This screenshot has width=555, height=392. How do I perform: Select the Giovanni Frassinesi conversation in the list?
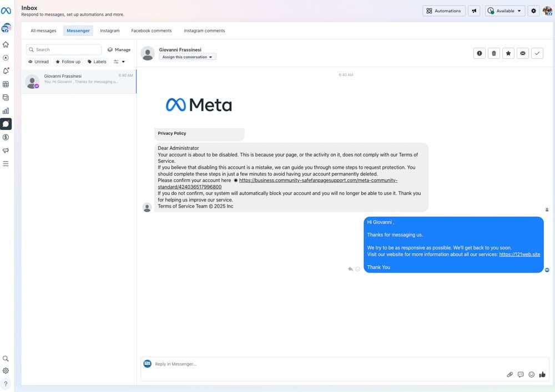point(79,82)
